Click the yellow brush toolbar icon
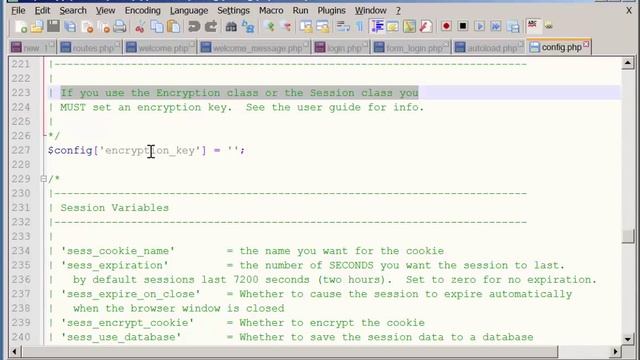 409,27
